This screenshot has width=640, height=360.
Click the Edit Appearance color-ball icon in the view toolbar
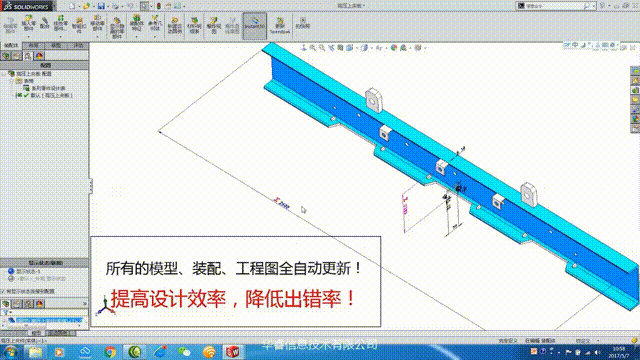tap(394, 48)
